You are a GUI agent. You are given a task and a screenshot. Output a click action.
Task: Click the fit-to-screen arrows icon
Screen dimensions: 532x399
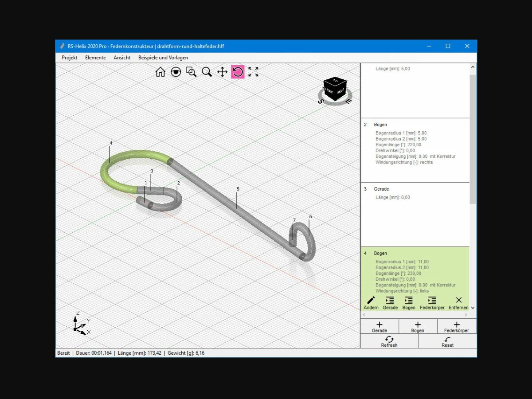(x=253, y=72)
